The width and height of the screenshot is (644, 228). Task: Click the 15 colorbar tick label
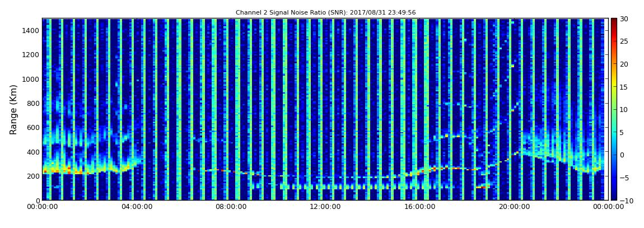click(624, 87)
